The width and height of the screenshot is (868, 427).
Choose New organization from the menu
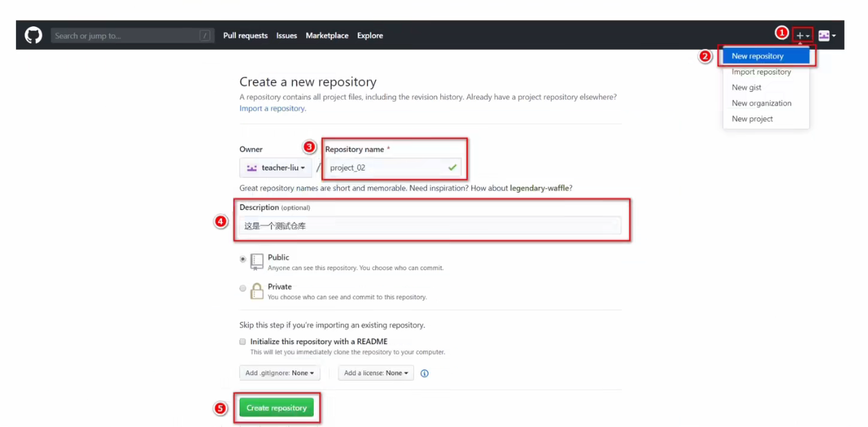tap(766, 103)
